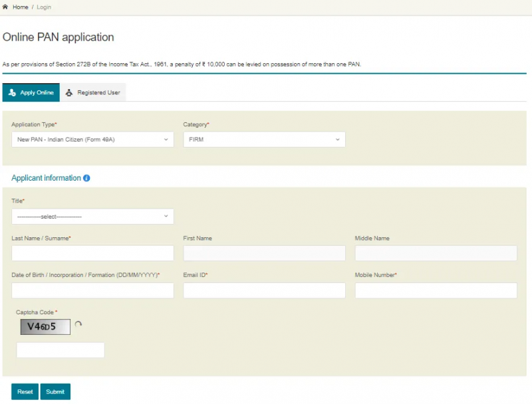
Task: Click the person icon on Apply Online tab
Action: pyautogui.click(x=11, y=93)
